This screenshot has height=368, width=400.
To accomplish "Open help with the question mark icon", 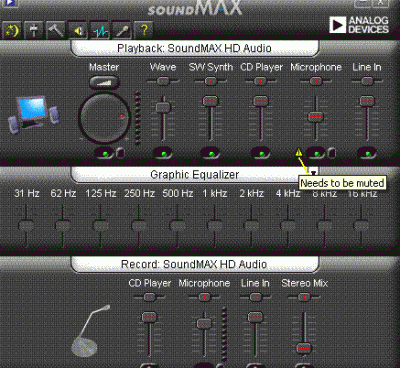I will click(144, 31).
